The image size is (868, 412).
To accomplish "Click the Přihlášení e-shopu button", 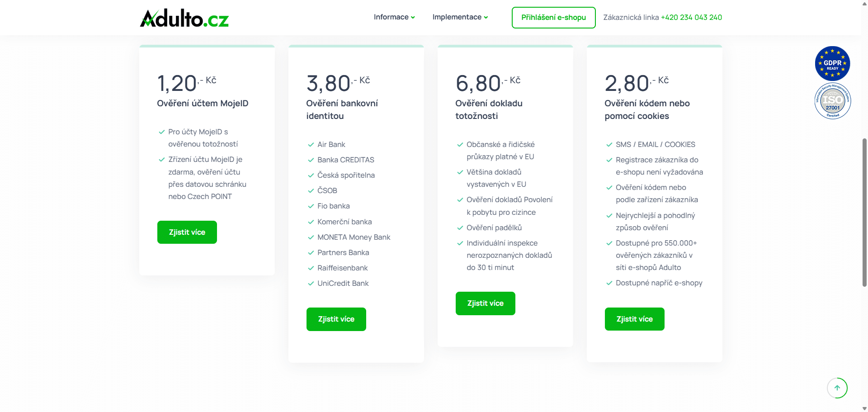I will coord(553,18).
